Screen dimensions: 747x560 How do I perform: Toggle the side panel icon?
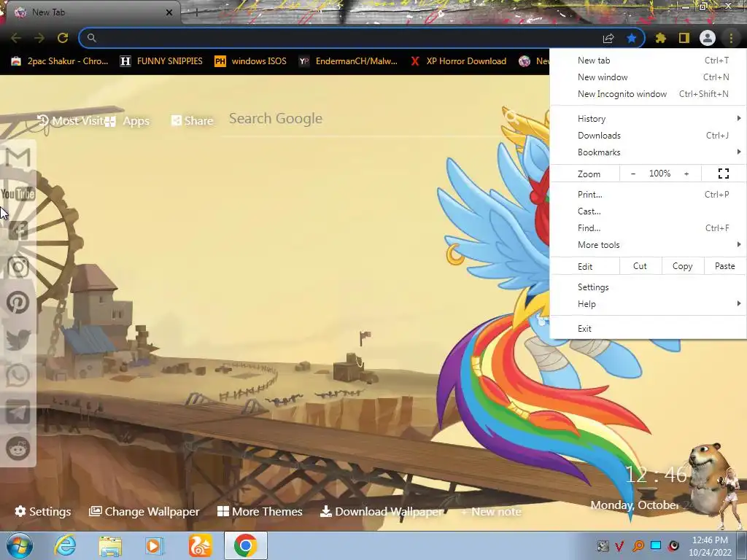coord(684,38)
